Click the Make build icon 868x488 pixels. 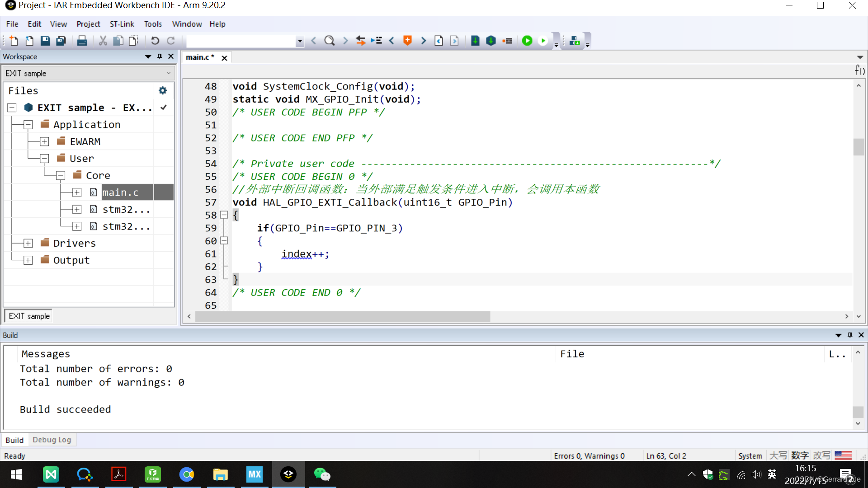click(491, 41)
